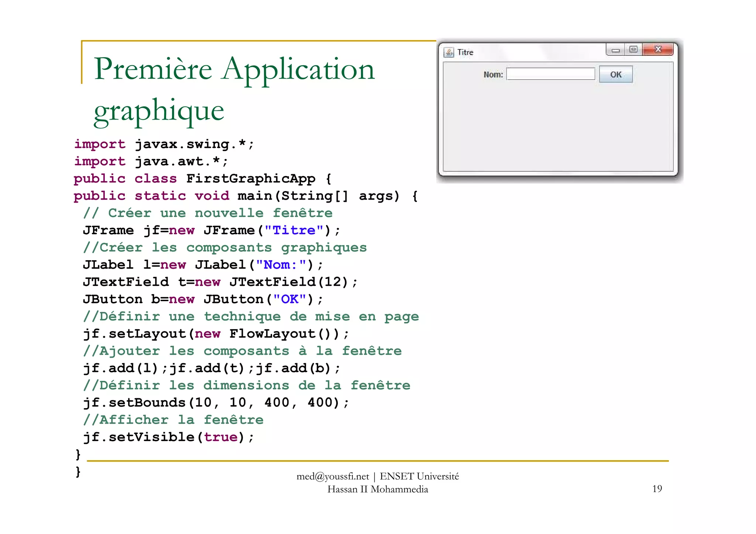Screen dimensions: 756x534
Task: Click 'public class FirstGraphicApp {' line
Action: click(x=203, y=179)
